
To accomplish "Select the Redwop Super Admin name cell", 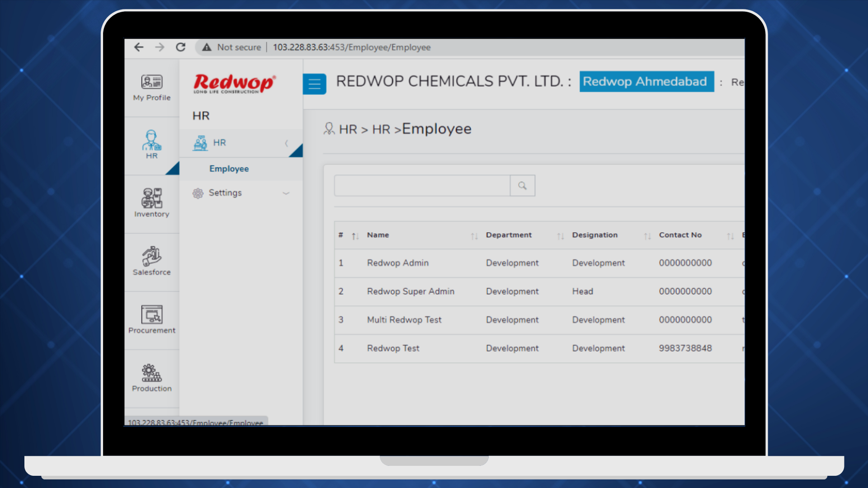I will click(410, 291).
